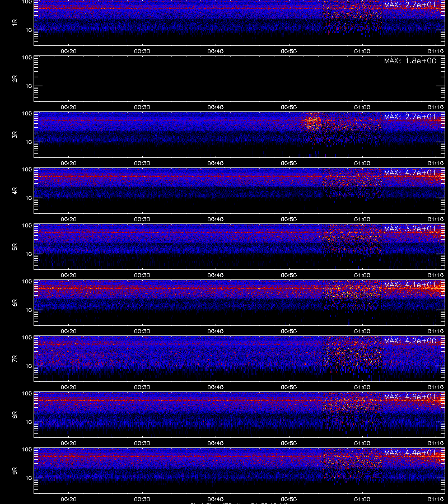Screen dimensions: 448x504
Task: Click inside the empty black 2R spectrogram
Action: point(240,79)
